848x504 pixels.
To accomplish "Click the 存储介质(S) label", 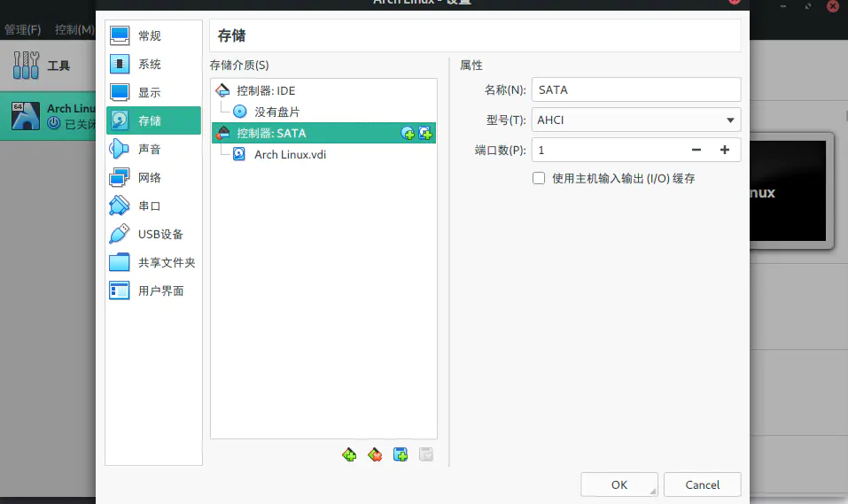I will pos(239,66).
